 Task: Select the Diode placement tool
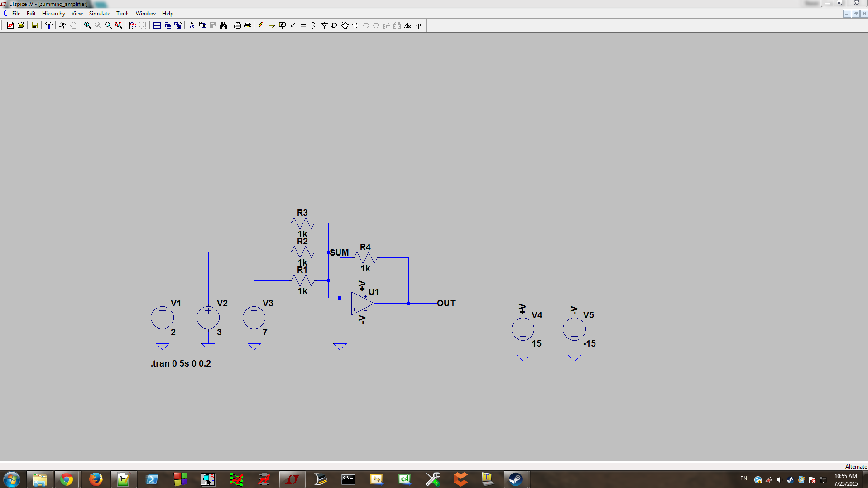coord(324,25)
